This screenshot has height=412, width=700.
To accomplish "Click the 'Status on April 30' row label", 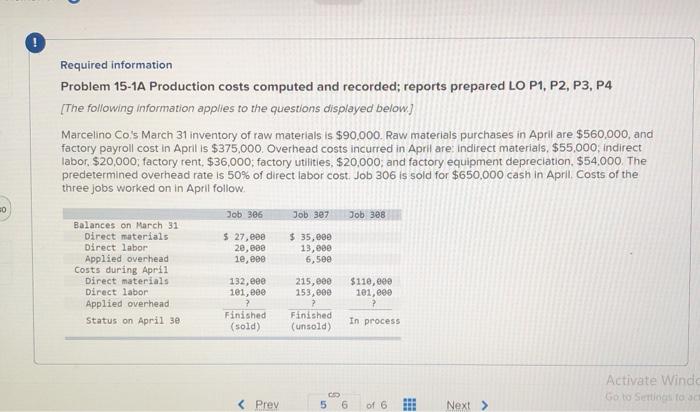I will [133, 320].
